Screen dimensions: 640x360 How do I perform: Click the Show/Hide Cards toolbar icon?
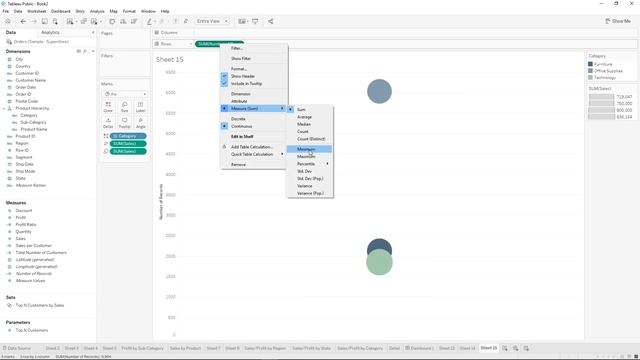(242, 21)
